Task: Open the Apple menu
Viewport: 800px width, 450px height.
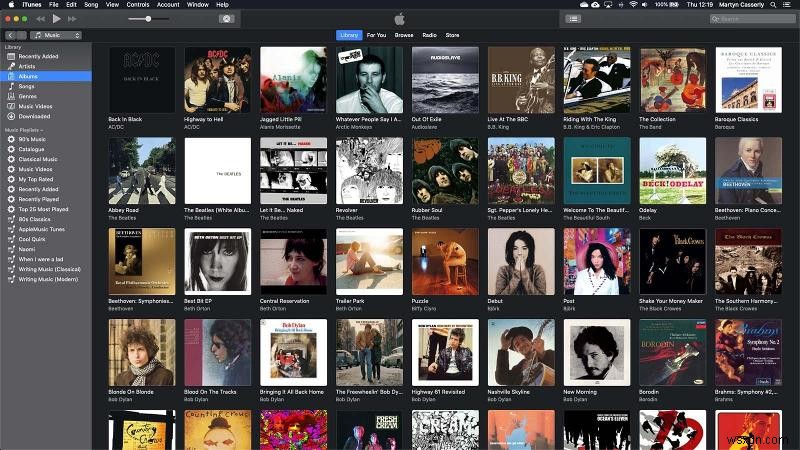Action: pos(11,5)
